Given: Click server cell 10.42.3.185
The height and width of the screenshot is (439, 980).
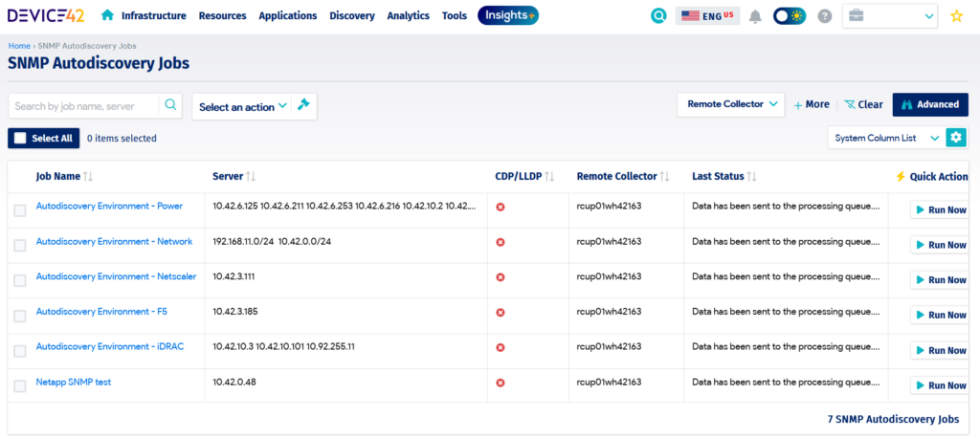Looking at the screenshot, I should [x=234, y=311].
